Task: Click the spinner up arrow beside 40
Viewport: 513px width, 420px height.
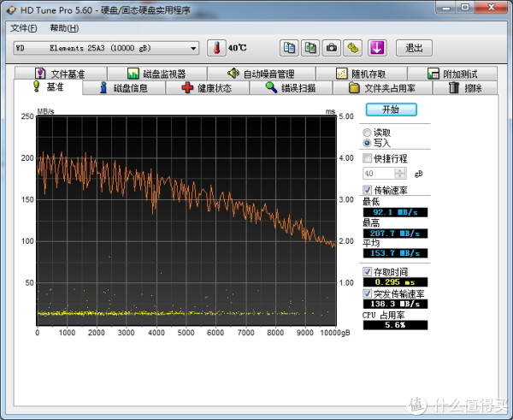Action: click(400, 170)
